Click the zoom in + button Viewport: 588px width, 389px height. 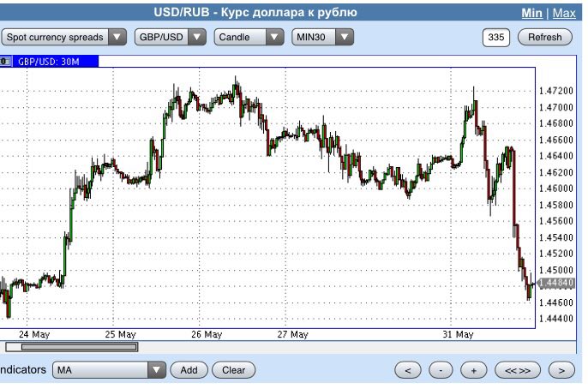click(474, 370)
